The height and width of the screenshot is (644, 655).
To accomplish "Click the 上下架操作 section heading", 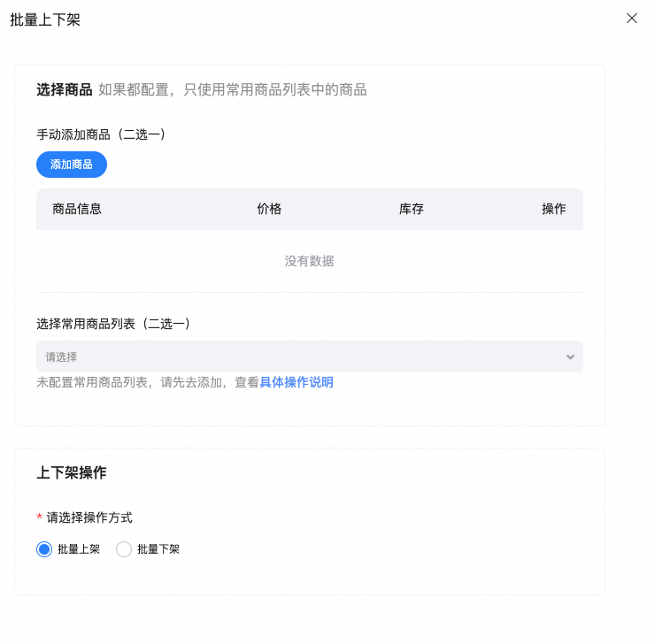I will [x=72, y=472].
